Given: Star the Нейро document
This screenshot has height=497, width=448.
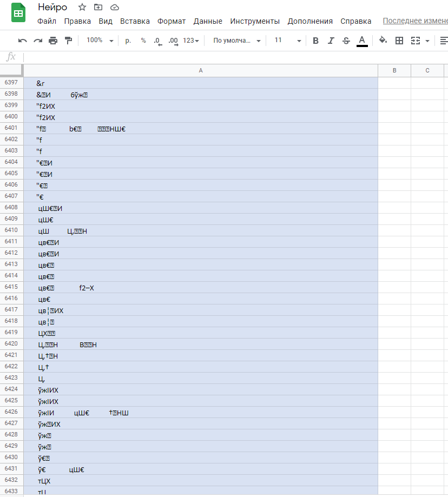Looking at the screenshot, I should tap(82, 7).
